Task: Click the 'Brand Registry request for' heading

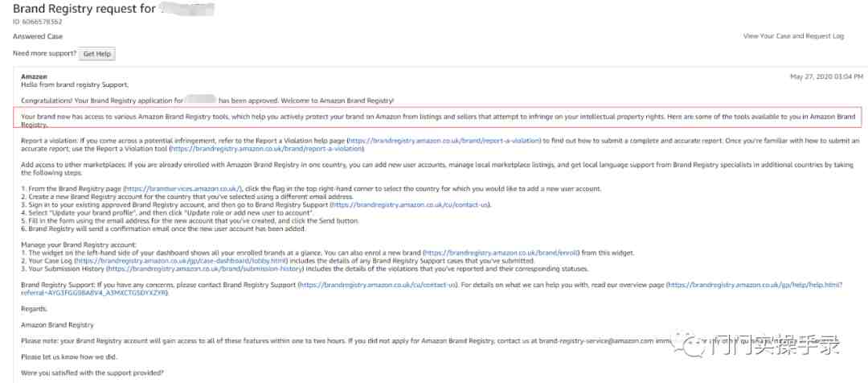Action: click(84, 9)
